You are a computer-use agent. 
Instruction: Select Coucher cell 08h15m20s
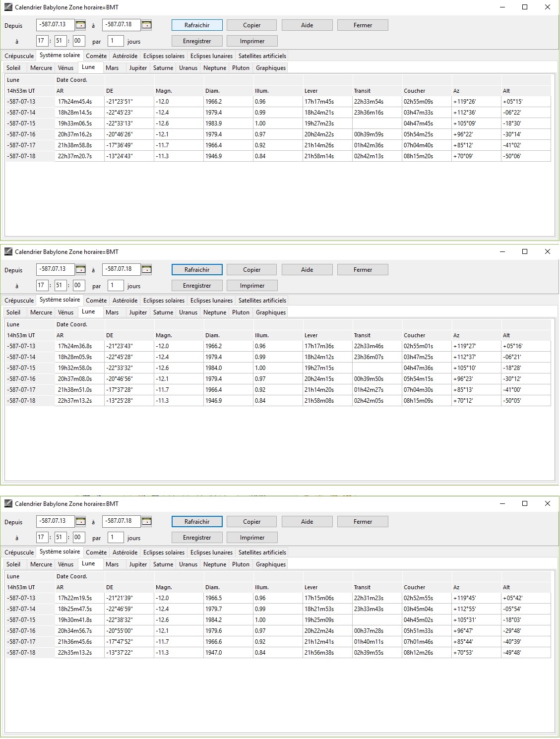pyautogui.click(x=427, y=156)
